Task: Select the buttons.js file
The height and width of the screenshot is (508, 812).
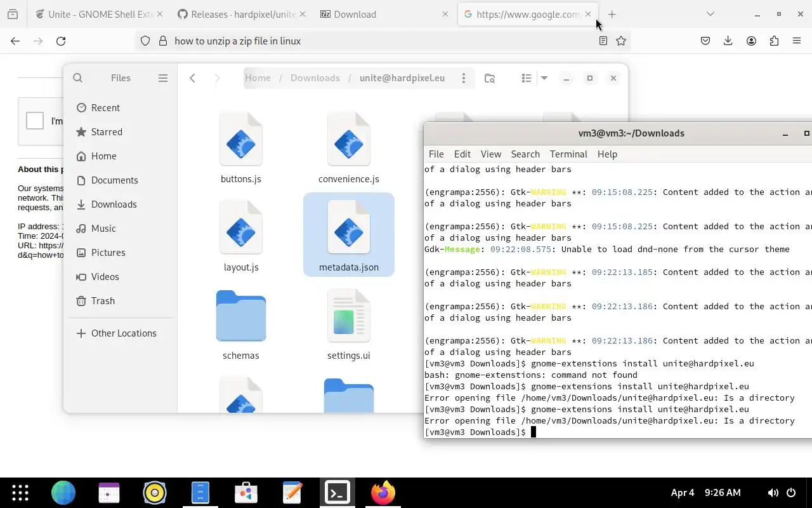Action: [241, 147]
